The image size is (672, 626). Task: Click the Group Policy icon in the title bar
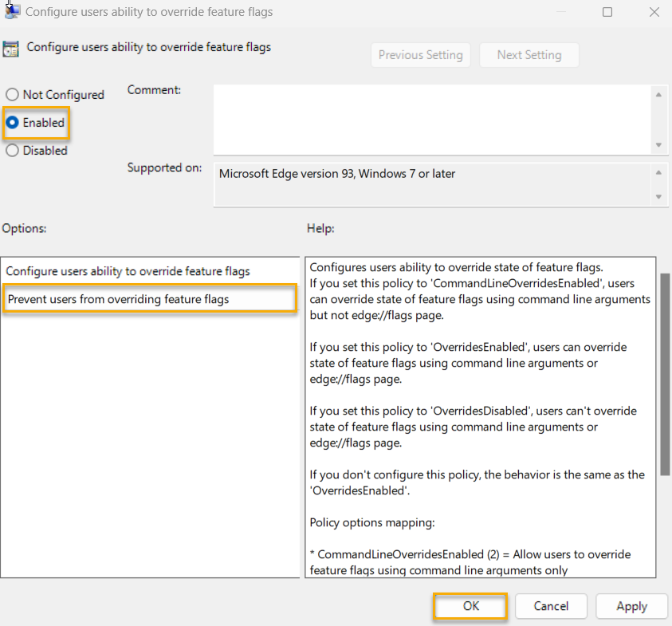point(11,12)
